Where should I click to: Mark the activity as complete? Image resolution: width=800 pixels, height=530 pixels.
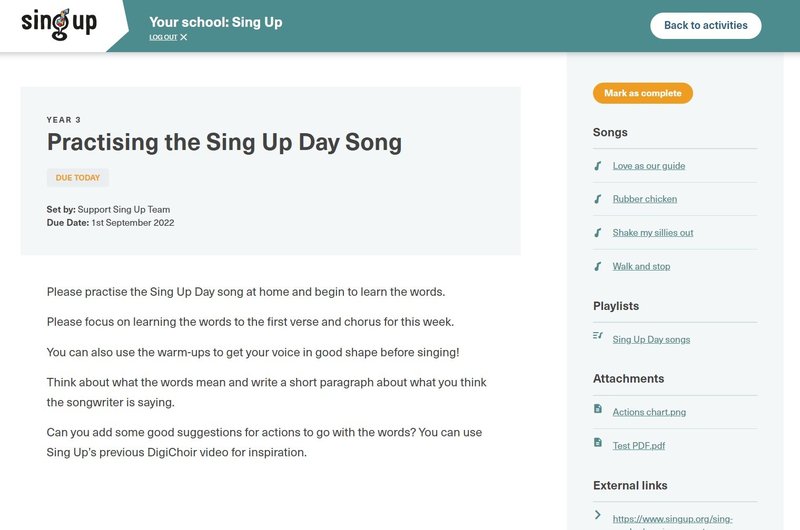tap(642, 93)
